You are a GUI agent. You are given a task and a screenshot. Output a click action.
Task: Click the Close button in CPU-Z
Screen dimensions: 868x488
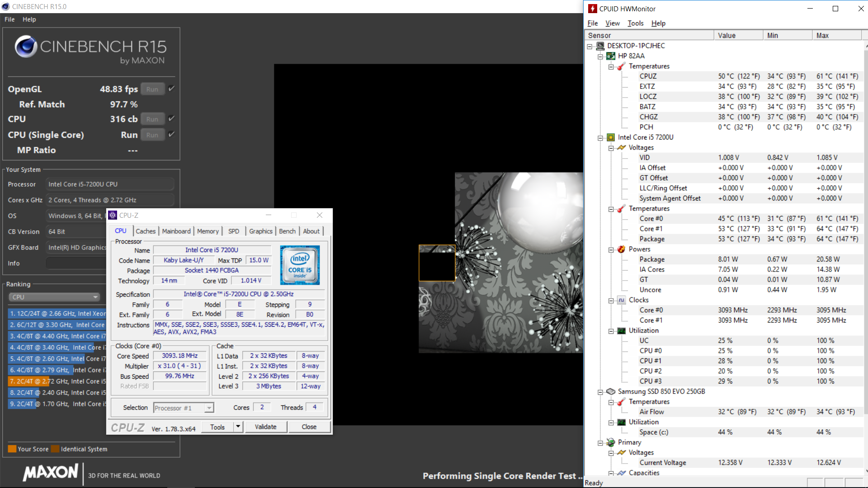point(309,427)
